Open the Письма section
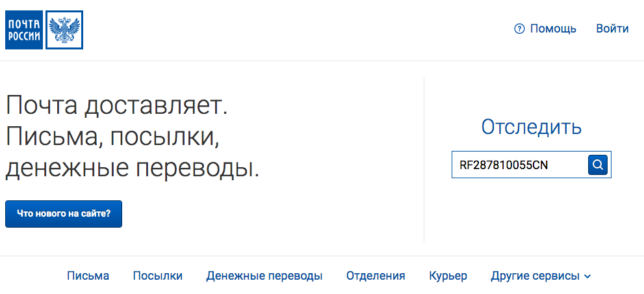Image resolution: width=644 pixels, height=294 pixels. pos(88,276)
